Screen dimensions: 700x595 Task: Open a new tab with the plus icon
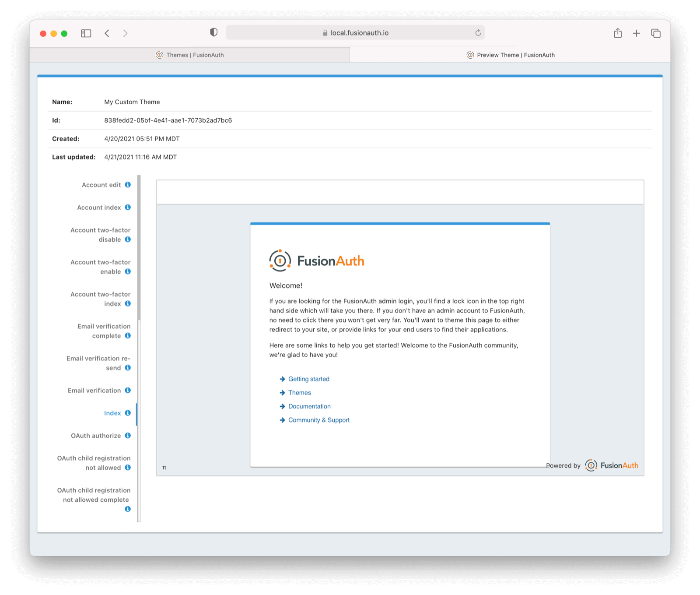[x=637, y=33]
